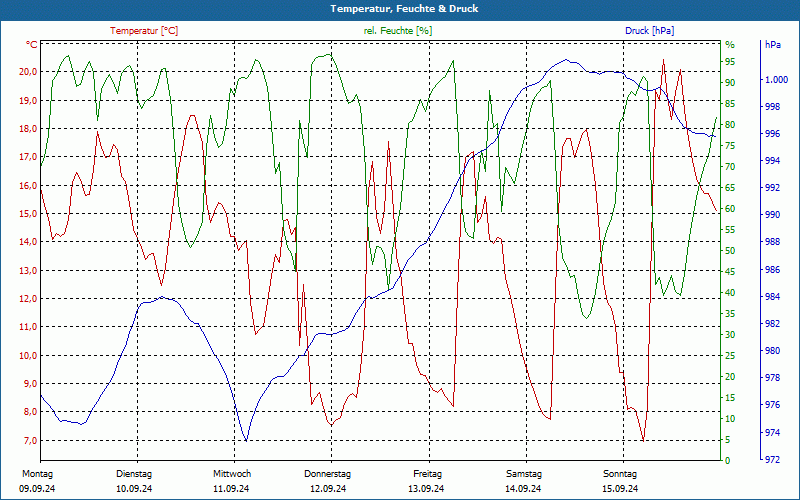Click the '9,0' temperature axis value
The height and width of the screenshot is (500, 800).
30,384
